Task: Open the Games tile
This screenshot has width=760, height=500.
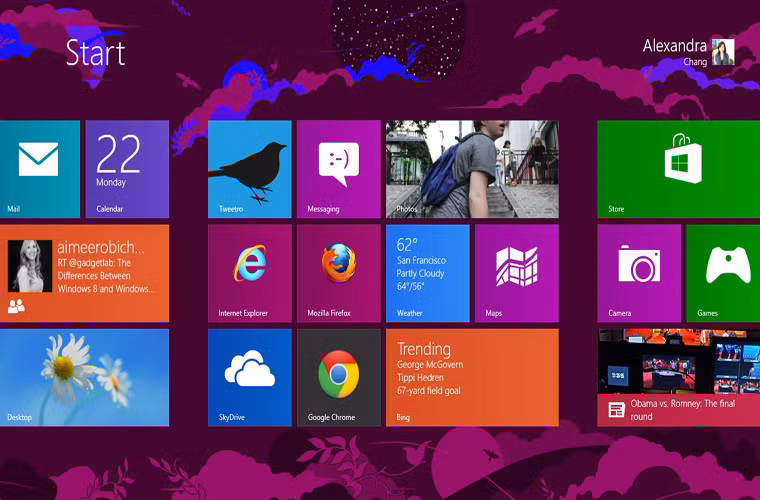Action: tap(723, 273)
